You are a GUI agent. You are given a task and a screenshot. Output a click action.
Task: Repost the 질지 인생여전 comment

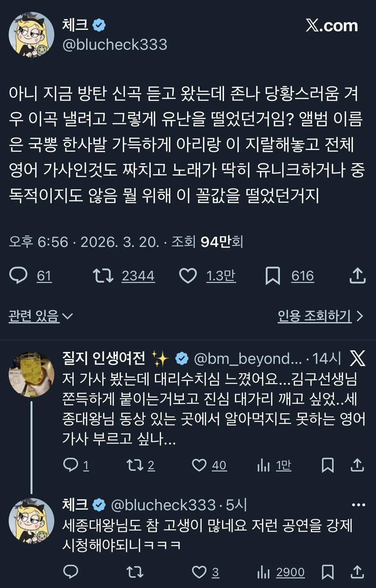point(135,465)
